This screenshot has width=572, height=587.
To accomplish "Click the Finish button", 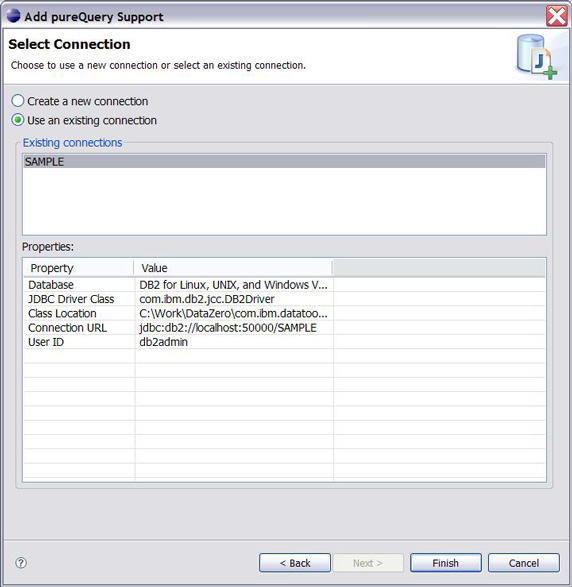I will pos(445,563).
